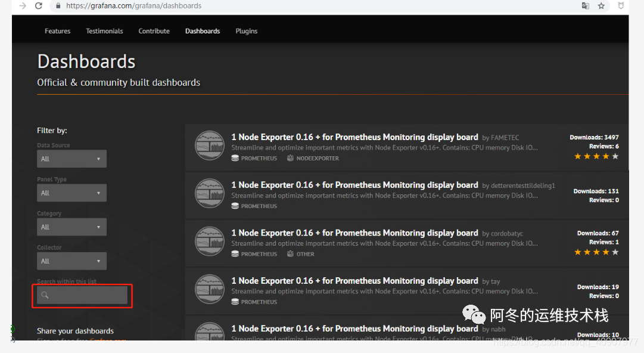The image size is (644, 353).
Task: Click the "Share your dashboards" heading
Action: point(75,331)
